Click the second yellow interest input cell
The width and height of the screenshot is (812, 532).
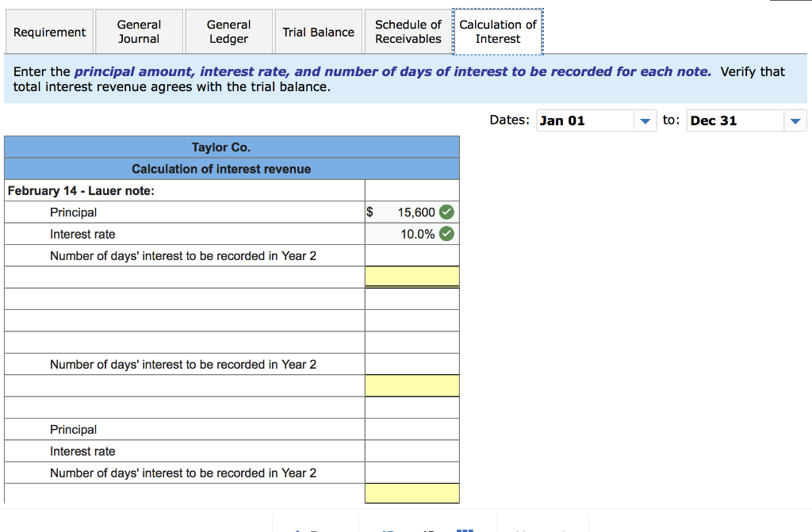(x=412, y=385)
